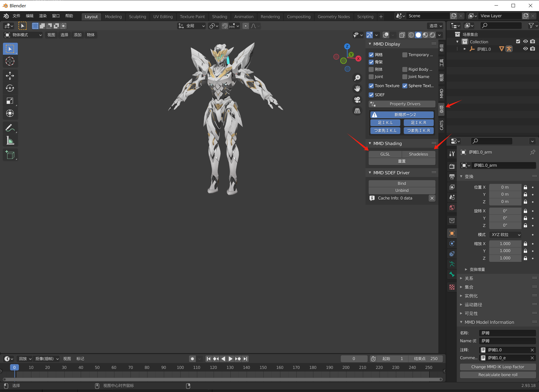Open the XYZ 欧拉 rotation mode dropdown
The width and height of the screenshot is (539, 392).
505,235
